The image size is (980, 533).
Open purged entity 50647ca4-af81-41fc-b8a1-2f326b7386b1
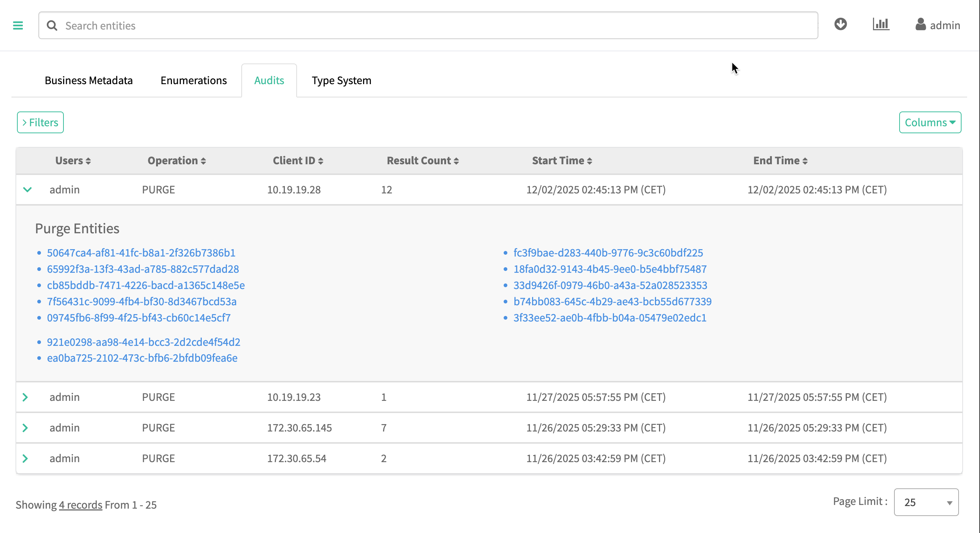coord(141,252)
